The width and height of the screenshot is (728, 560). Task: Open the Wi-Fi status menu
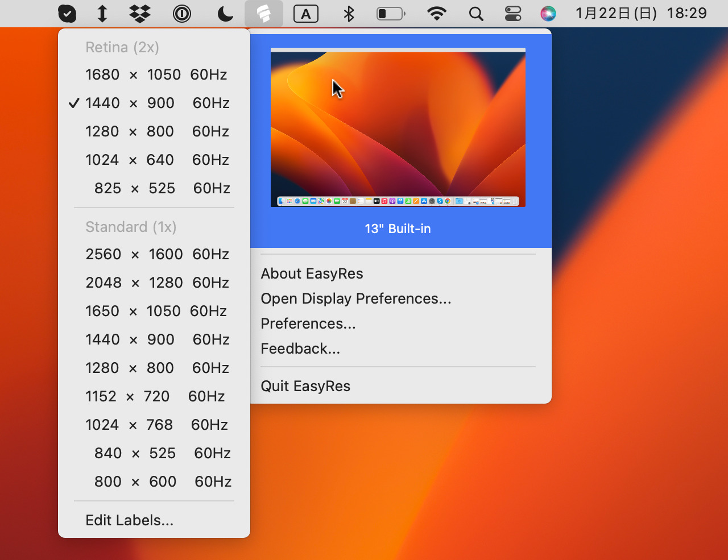point(436,13)
